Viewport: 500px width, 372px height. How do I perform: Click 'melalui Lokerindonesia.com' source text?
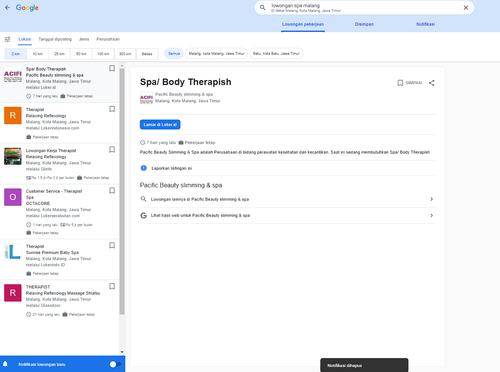coord(53,128)
